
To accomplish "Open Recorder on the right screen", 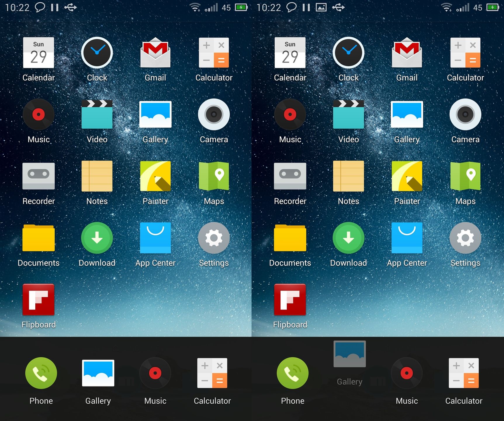I will click(x=290, y=176).
